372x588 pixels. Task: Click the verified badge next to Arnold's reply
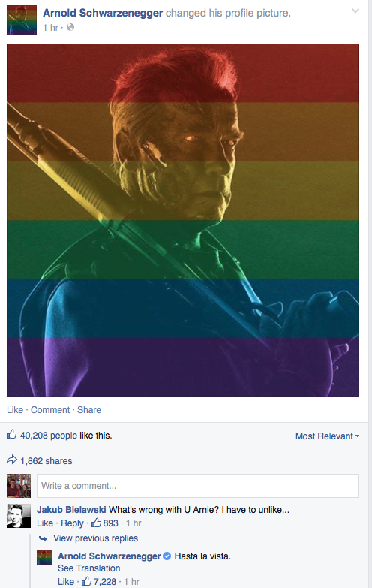[x=167, y=556]
